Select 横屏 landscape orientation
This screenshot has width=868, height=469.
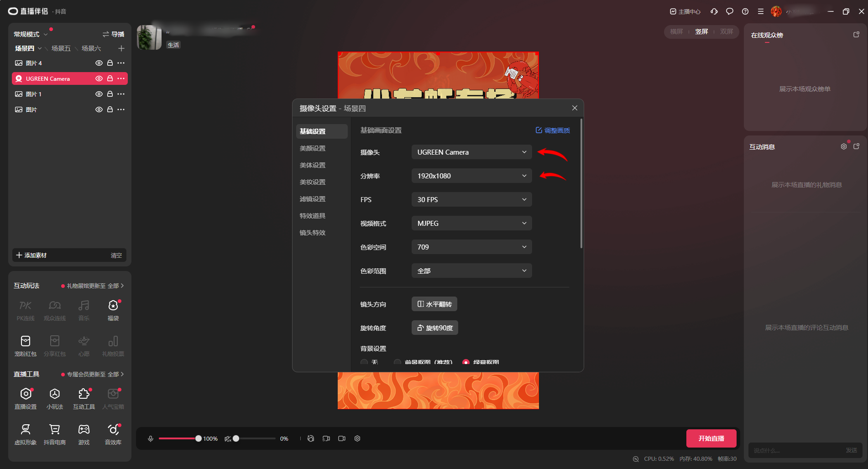point(676,31)
